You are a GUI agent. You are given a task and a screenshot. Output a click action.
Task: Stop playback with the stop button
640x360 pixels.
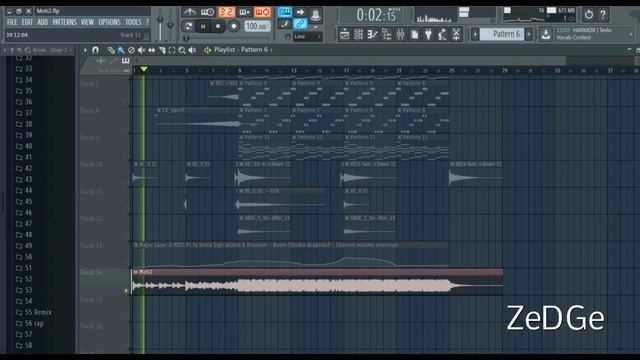(x=218, y=27)
